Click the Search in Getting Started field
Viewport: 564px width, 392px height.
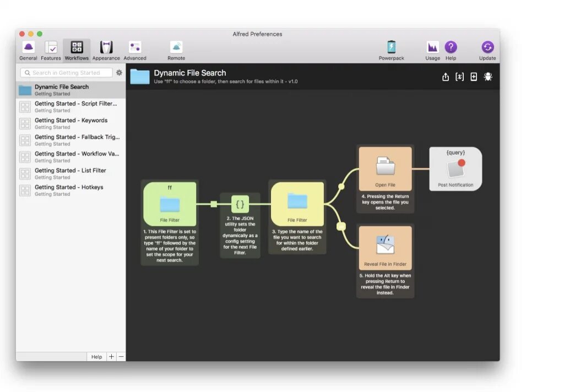pos(67,73)
